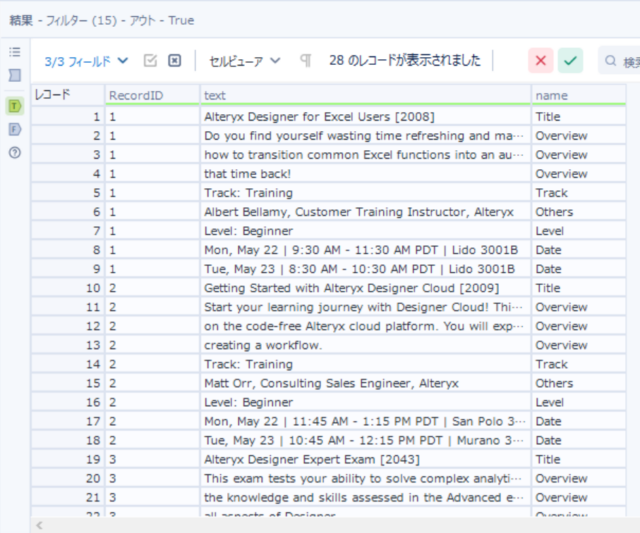Open the help question mark icon
The image size is (640, 533).
coord(14,153)
